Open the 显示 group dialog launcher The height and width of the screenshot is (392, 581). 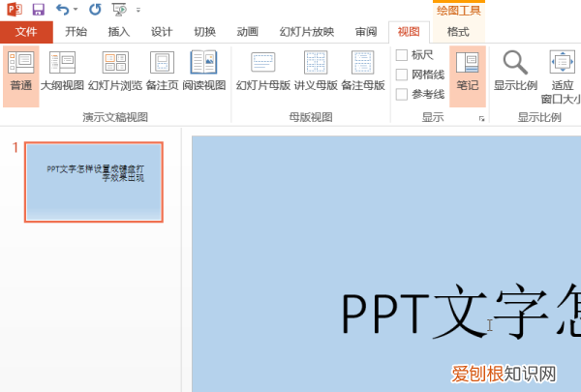(x=481, y=118)
